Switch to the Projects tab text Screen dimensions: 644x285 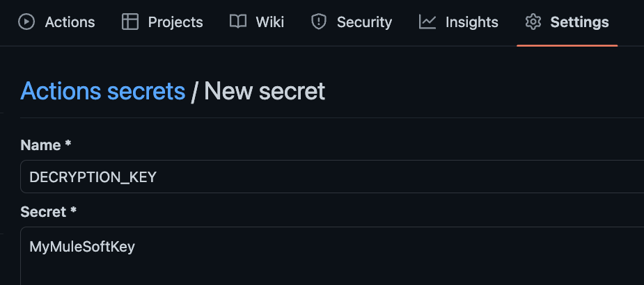point(175,22)
